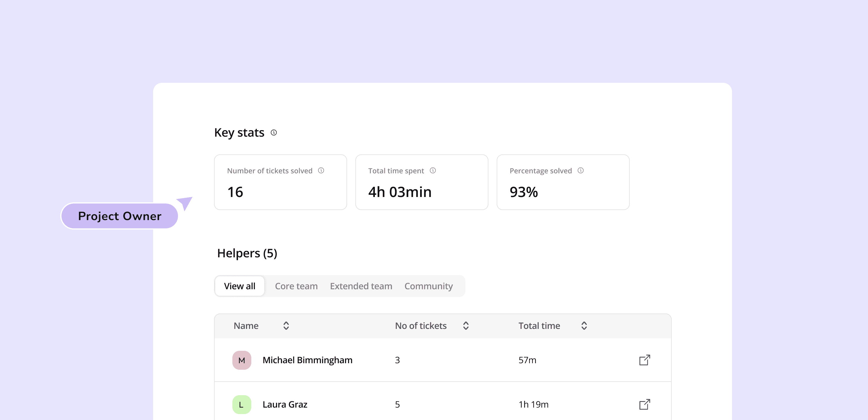
Task: Click the Number of tickets solved card
Action: coord(280,182)
